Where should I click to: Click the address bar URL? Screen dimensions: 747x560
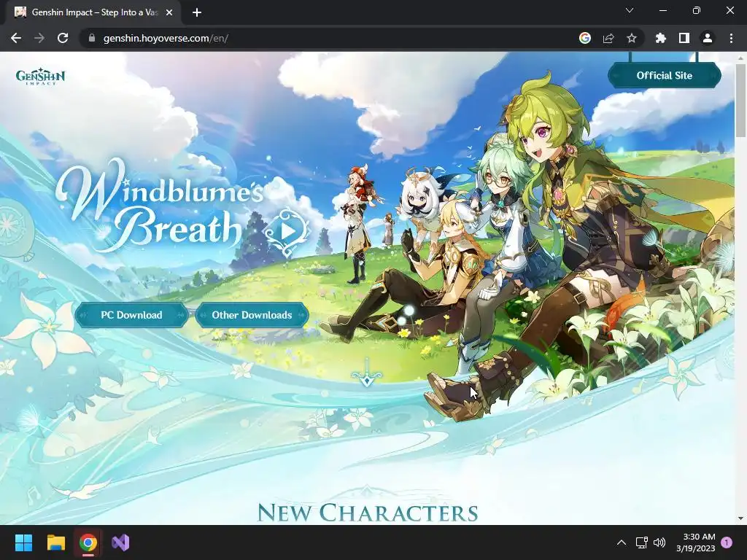tap(166, 38)
